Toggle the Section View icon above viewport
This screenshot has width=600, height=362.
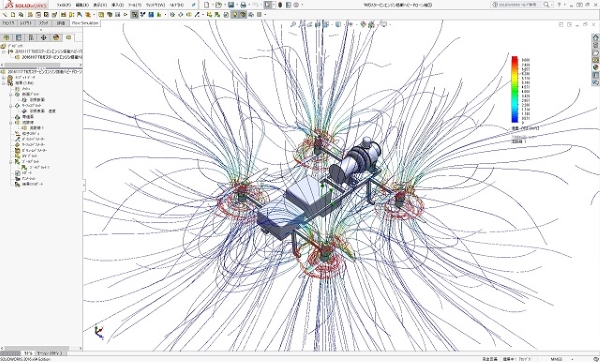point(318,24)
